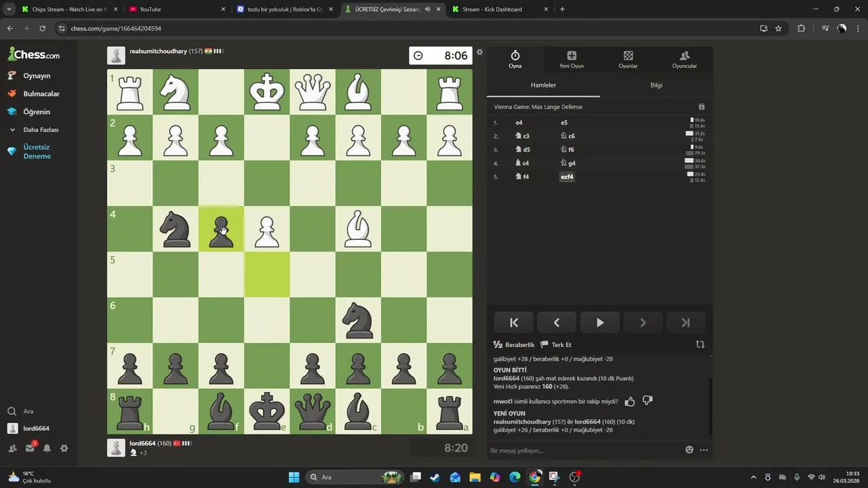Select the highlighted move exf4
868x488 pixels.
[x=567, y=177]
